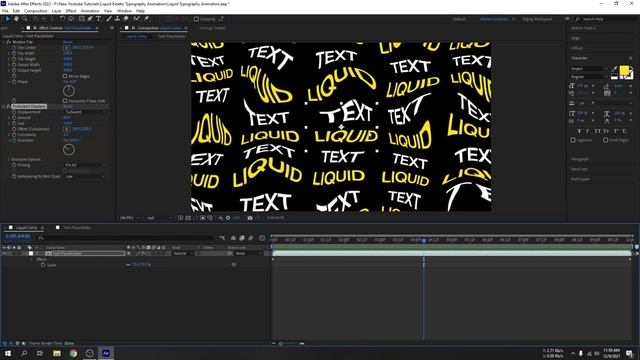This screenshot has height=360, width=640.
Task: Select the Rotation tool in toolbar
Action: tap(62, 19)
